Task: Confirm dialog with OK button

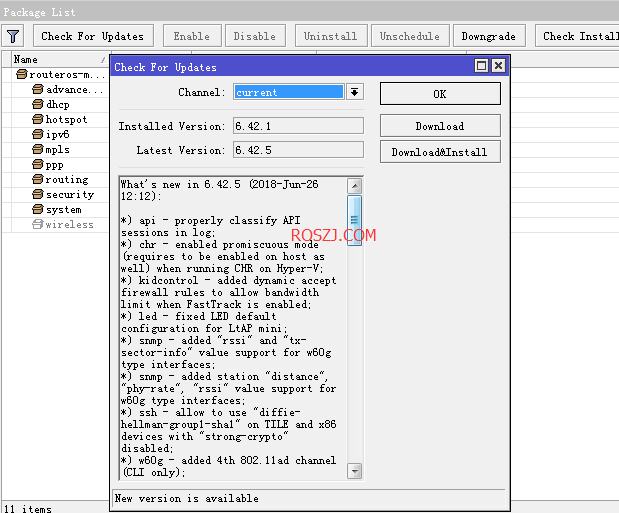Action: click(x=440, y=94)
